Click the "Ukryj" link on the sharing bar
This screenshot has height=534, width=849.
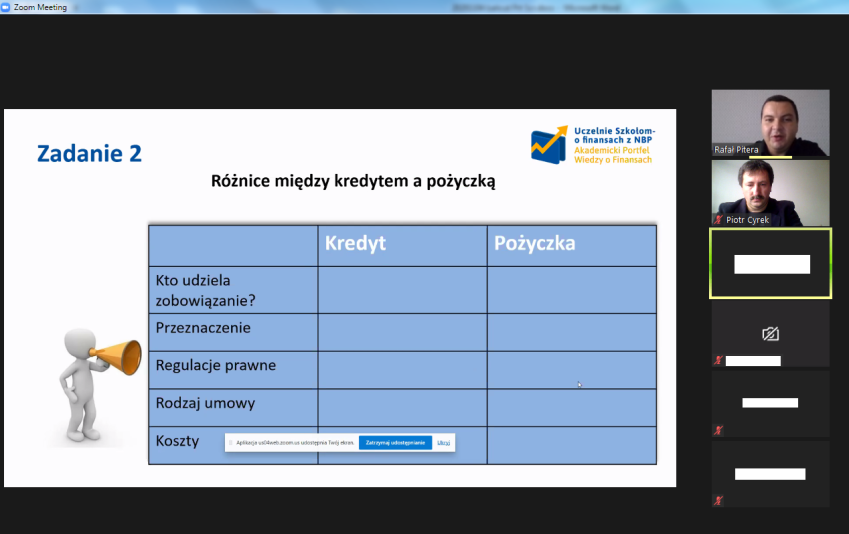pos(443,442)
